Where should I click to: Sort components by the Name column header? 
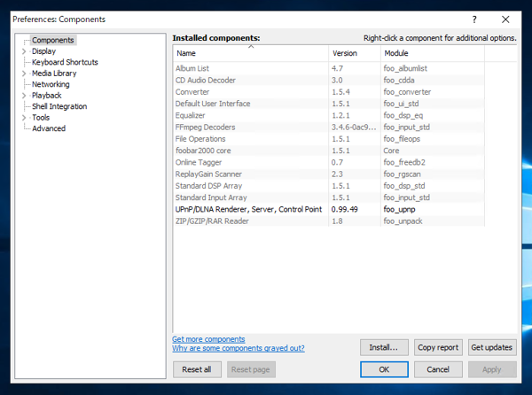click(x=249, y=53)
